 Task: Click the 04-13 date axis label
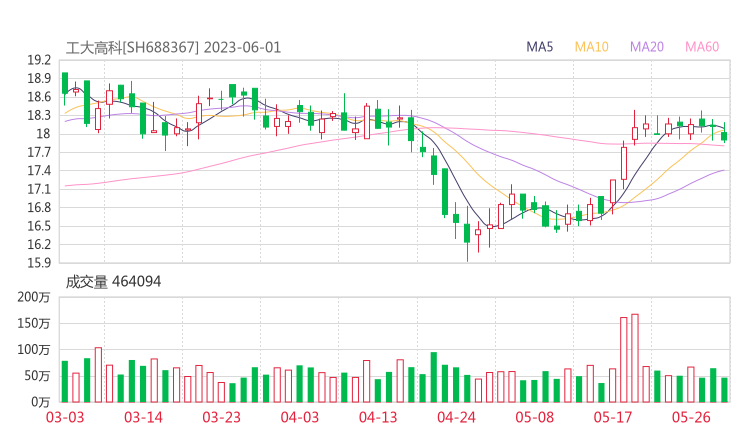378,417
